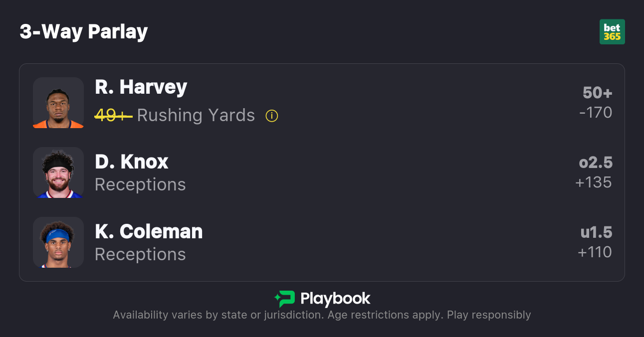Click the info icon beside Rushing Yards
The width and height of the screenshot is (644, 337).
pyautogui.click(x=272, y=116)
